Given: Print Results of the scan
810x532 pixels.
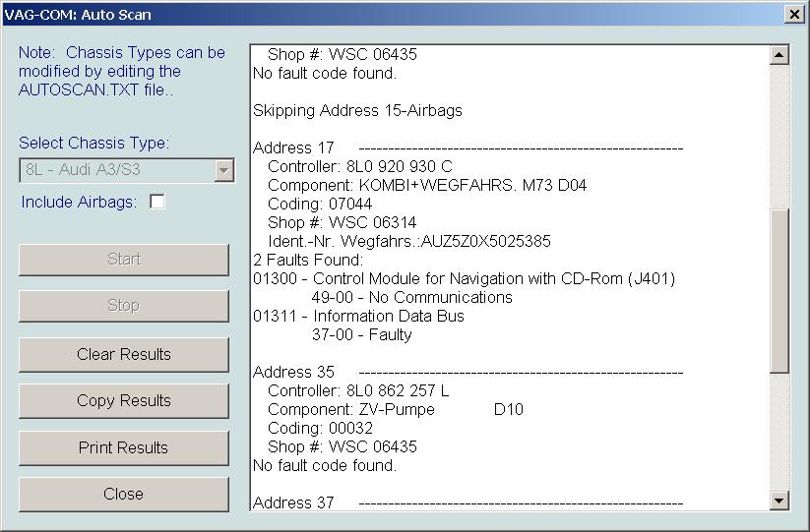Looking at the screenshot, I should click(x=124, y=447).
